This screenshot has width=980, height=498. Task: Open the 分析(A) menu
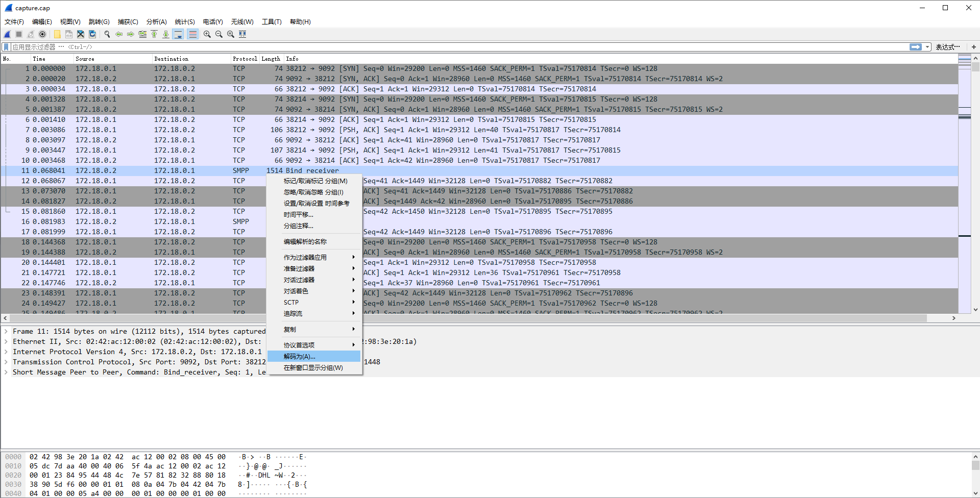click(x=157, y=22)
